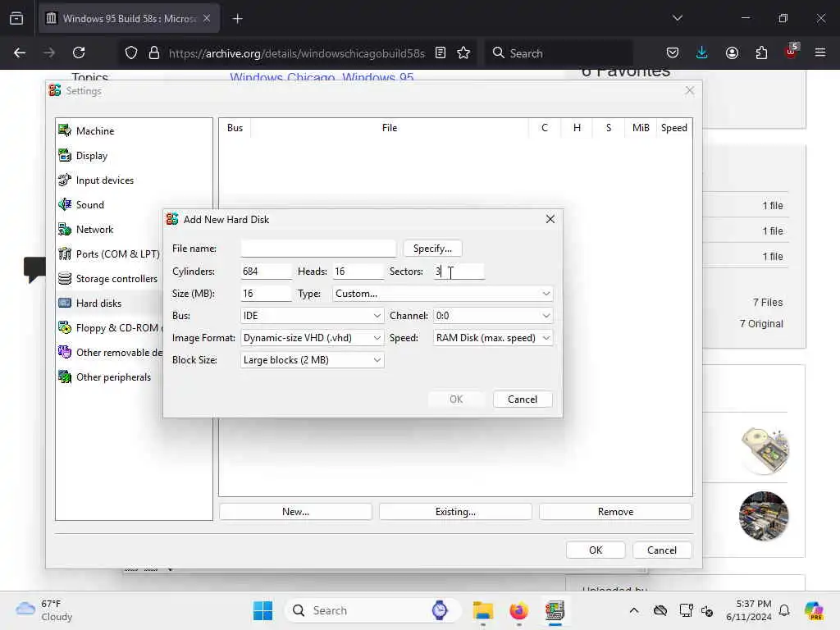This screenshot has width=840, height=630.
Task: Select the Input devices icon
Action: click(x=65, y=180)
